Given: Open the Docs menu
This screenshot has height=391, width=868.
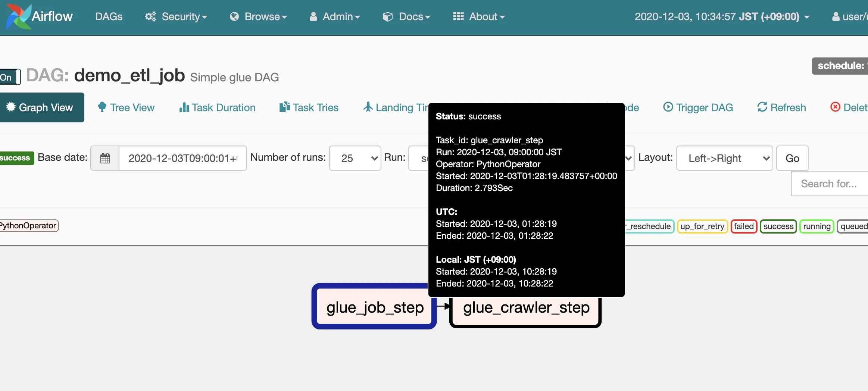Looking at the screenshot, I should click(406, 17).
